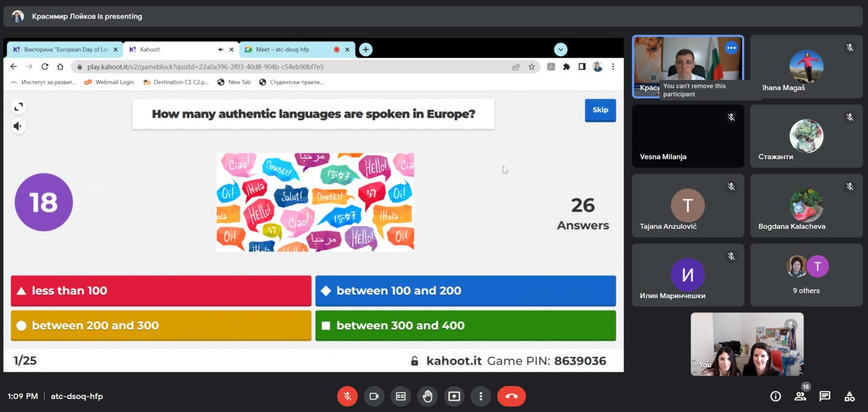Select the red "less than 100" answer
The width and height of the screenshot is (868, 412).
coord(161,291)
